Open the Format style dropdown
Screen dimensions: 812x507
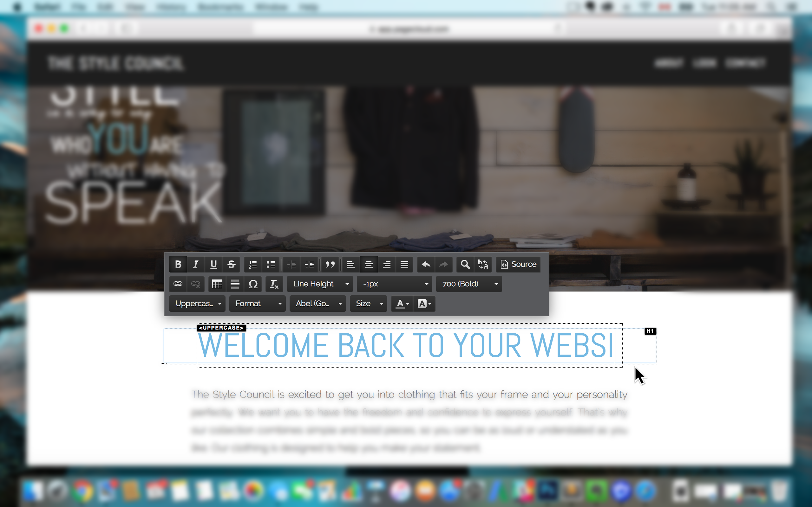tap(257, 303)
